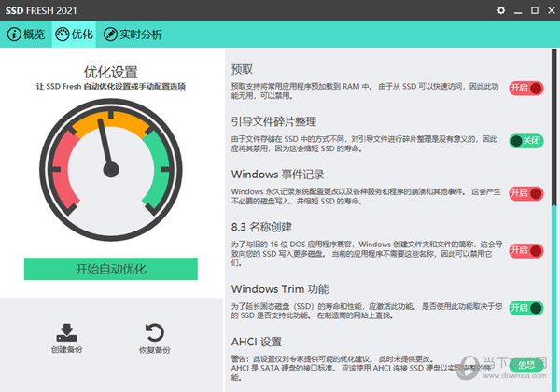Open the settings gear in title bar
560x392 pixels.
click(x=501, y=10)
